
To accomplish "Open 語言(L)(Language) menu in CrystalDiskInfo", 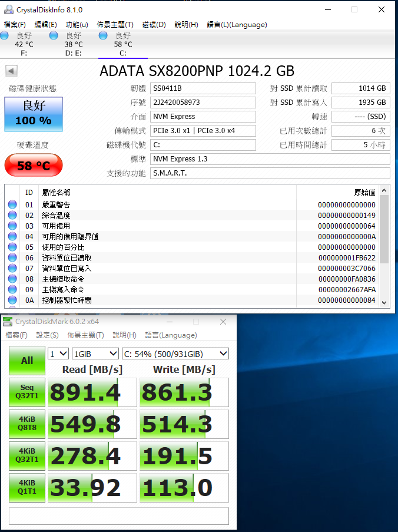I will [x=237, y=25].
